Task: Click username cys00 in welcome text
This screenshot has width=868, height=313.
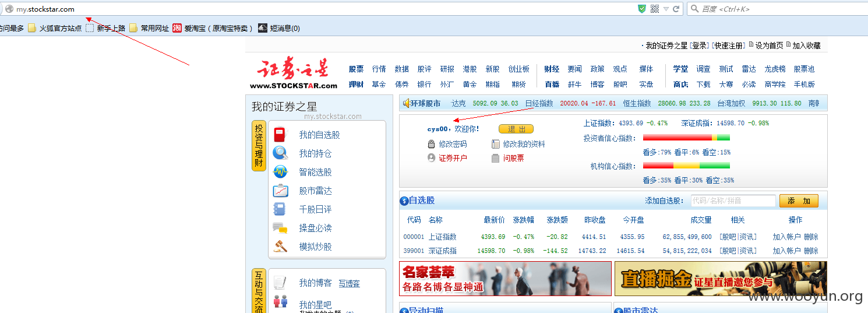Action: (437, 129)
